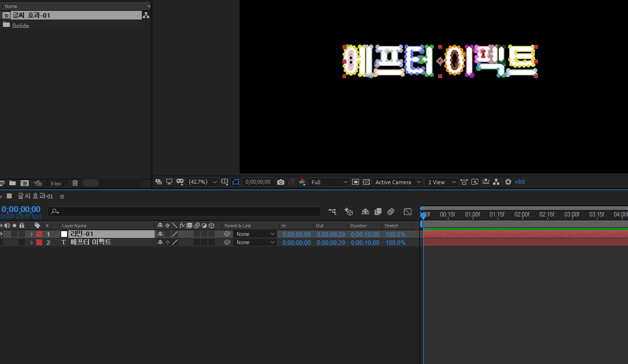
Task: Toggle transparency grid
Action: click(x=366, y=182)
